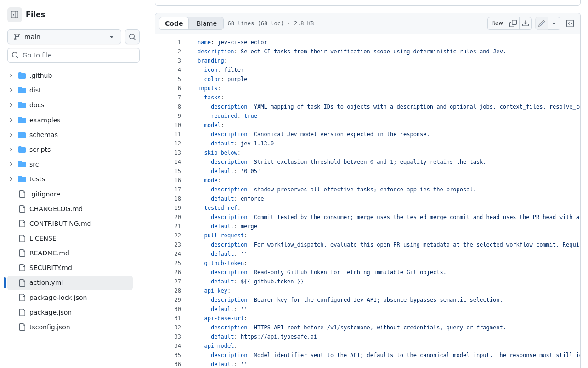This screenshot has height=368, width=588.
Task: Open .gitignore in the file tree
Action: [x=45, y=194]
